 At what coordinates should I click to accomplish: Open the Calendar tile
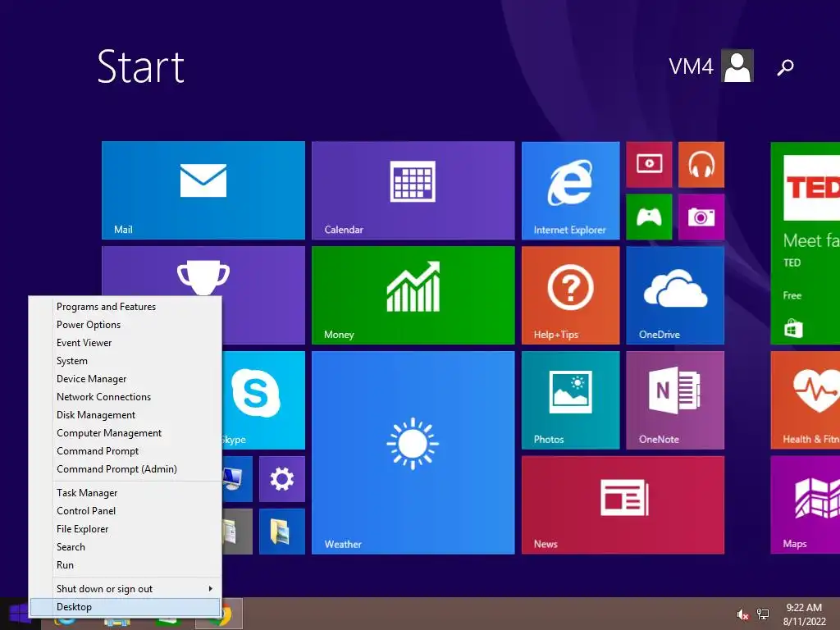pos(413,190)
